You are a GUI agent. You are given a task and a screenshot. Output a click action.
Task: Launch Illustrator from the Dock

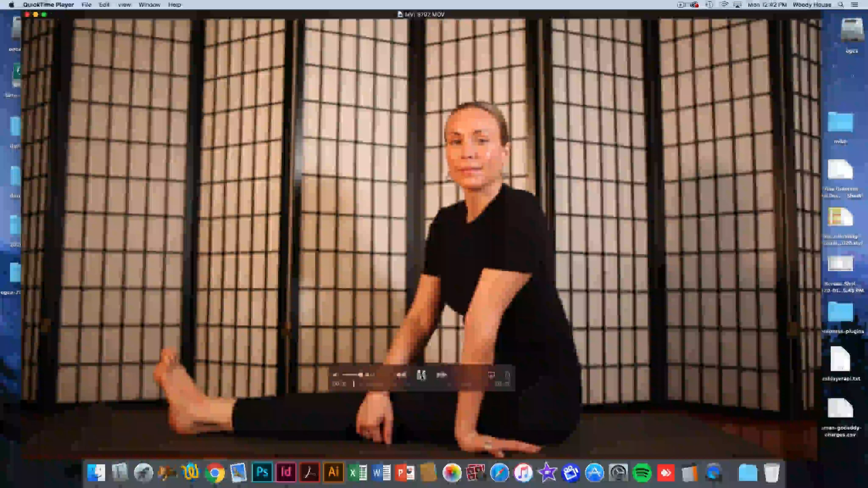tap(333, 473)
